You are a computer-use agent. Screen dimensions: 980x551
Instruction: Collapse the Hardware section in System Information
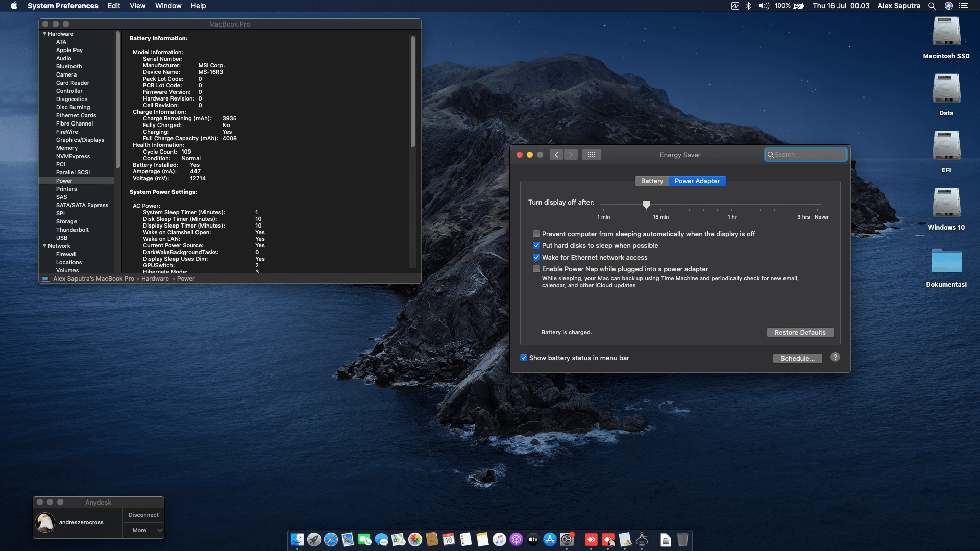point(45,33)
